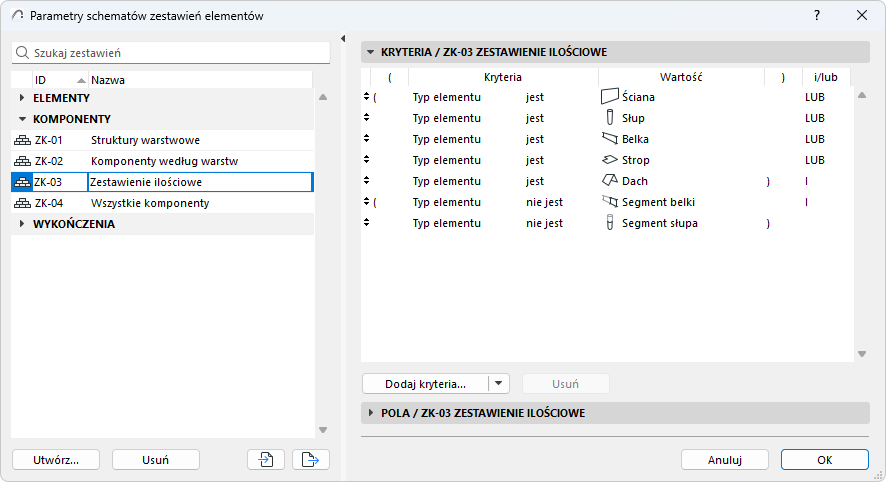
Task: Click the Segment belki icon
Action: click(x=610, y=202)
